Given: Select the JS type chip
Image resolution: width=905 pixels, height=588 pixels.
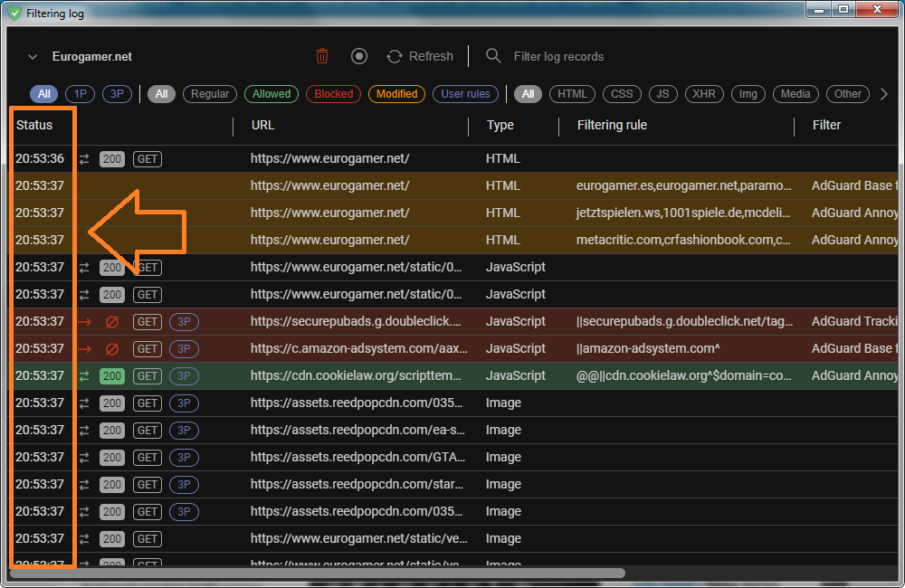Looking at the screenshot, I should coord(662,94).
